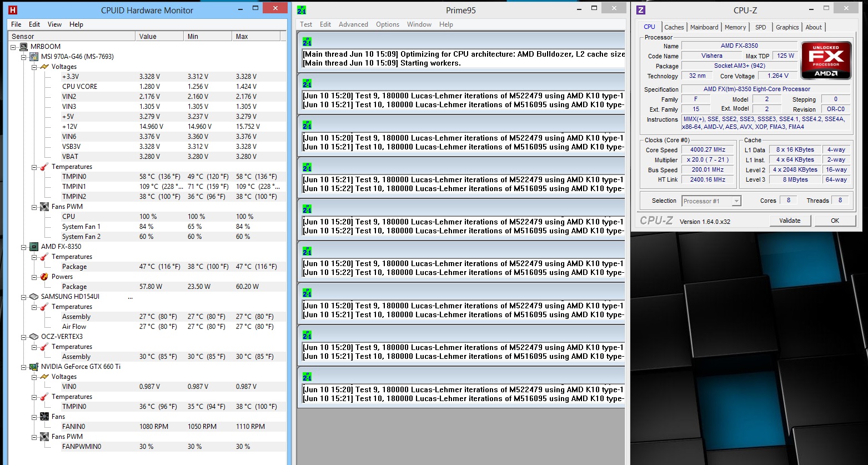Click the Validate button in CPU-Z
The image size is (868, 465).
[x=790, y=221]
